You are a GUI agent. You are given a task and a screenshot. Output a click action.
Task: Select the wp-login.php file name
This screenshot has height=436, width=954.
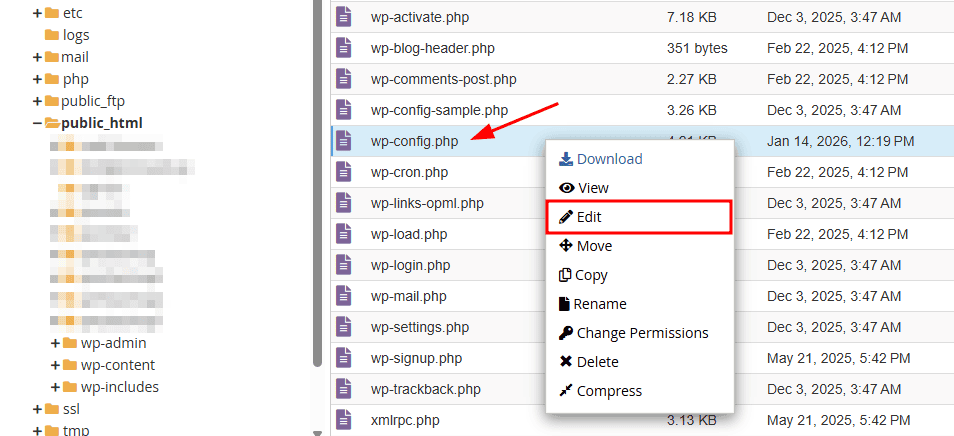410,265
